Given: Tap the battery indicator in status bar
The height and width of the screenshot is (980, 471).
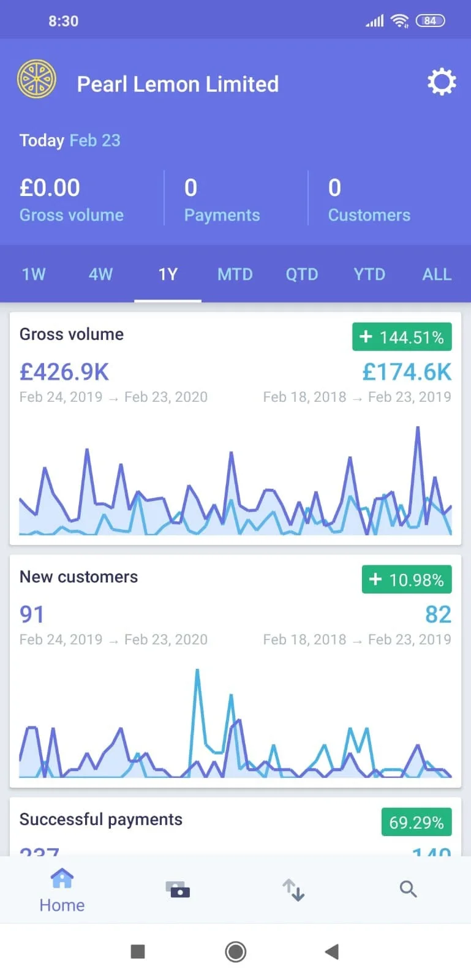Looking at the screenshot, I should click(431, 21).
